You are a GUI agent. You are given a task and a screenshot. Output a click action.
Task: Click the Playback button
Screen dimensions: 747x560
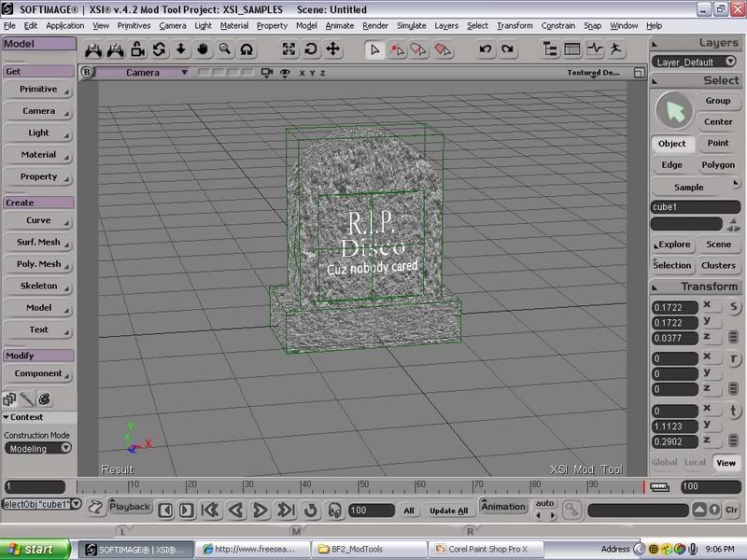tap(130, 507)
